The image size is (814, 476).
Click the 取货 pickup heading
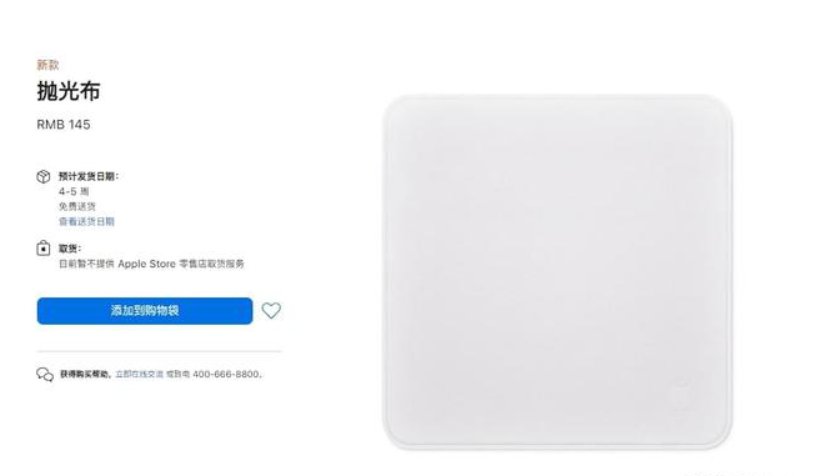click(x=70, y=248)
